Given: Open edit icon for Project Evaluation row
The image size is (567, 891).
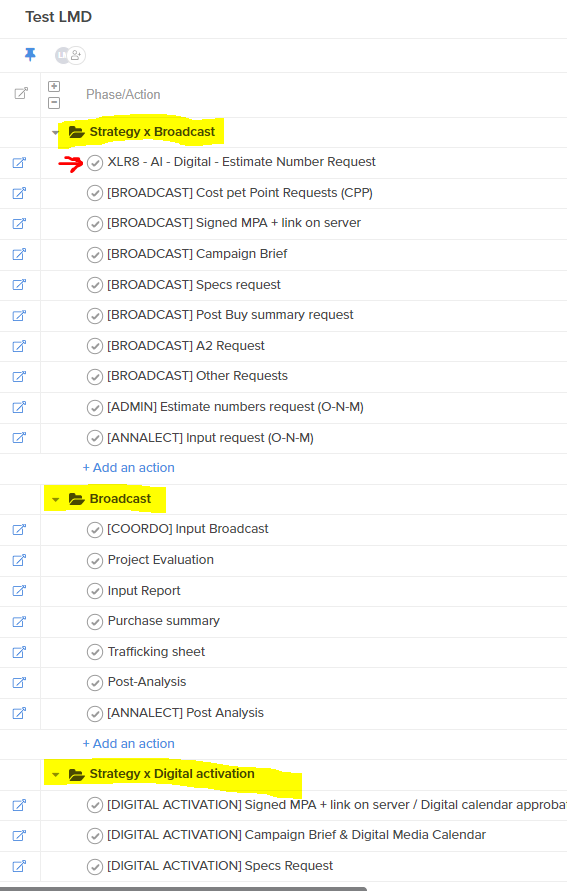Looking at the screenshot, I should point(19,561).
